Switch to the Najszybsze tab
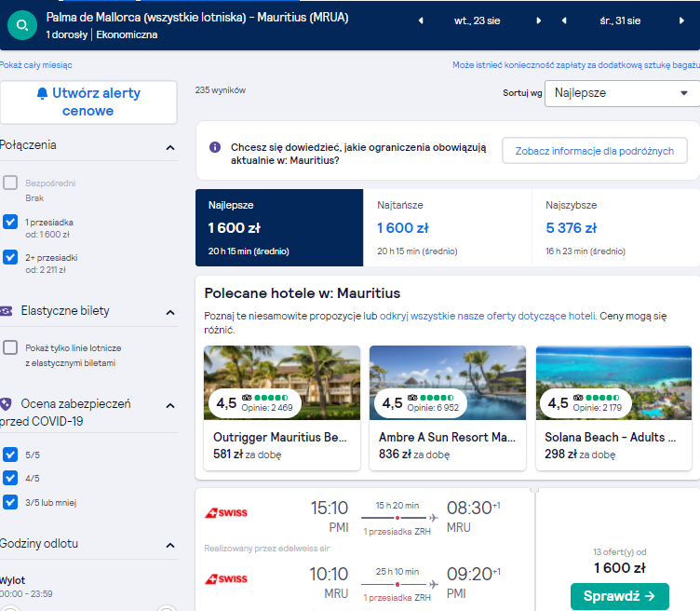 tap(616, 228)
